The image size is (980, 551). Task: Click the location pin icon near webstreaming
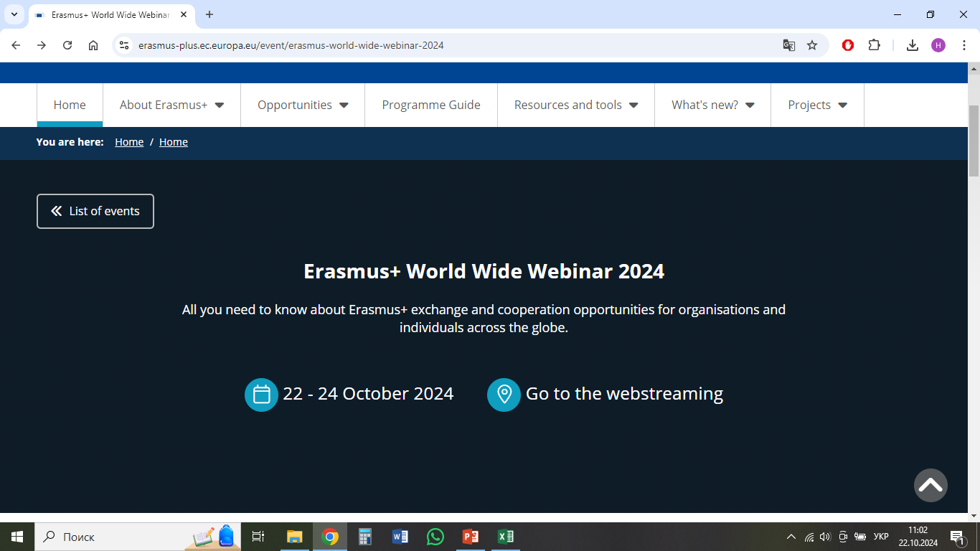coord(504,395)
